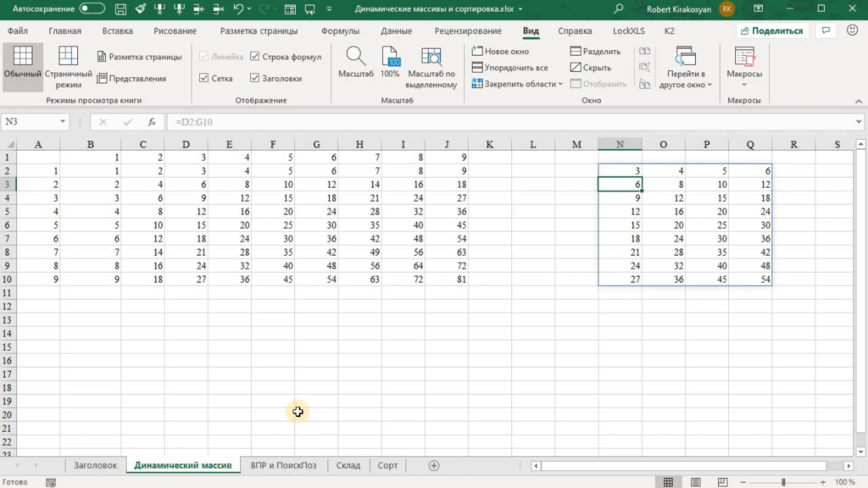Arrange all windows (Упорядочить все)

pos(510,68)
